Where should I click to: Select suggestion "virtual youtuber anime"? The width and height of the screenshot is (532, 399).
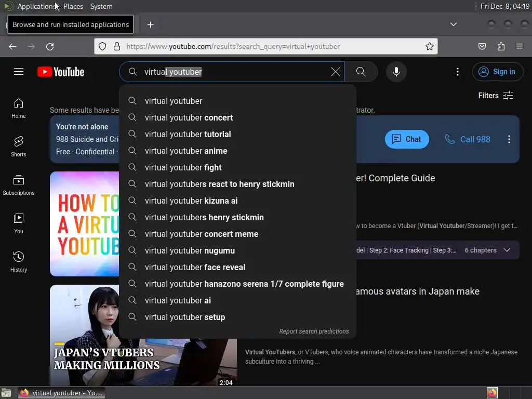[x=237, y=151]
